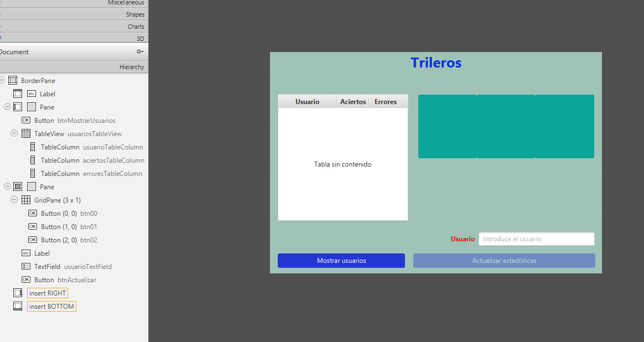Click the insert BOTTOM placeholder
This screenshot has width=644, height=342.
click(52, 306)
